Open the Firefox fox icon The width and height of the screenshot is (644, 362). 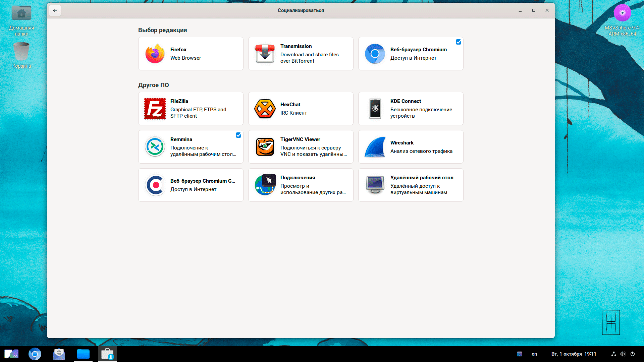coord(155,54)
